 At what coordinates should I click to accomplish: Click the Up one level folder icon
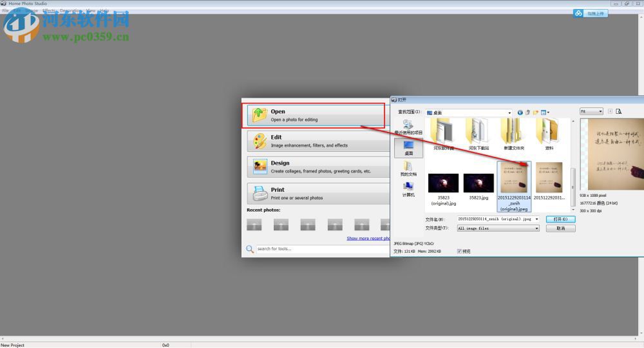528,112
